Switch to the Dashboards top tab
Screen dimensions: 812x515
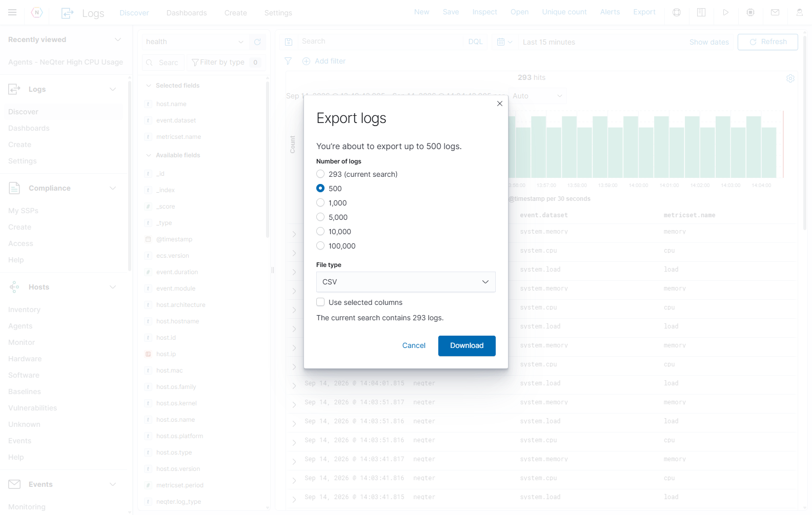pyautogui.click(x=187, y=13)
